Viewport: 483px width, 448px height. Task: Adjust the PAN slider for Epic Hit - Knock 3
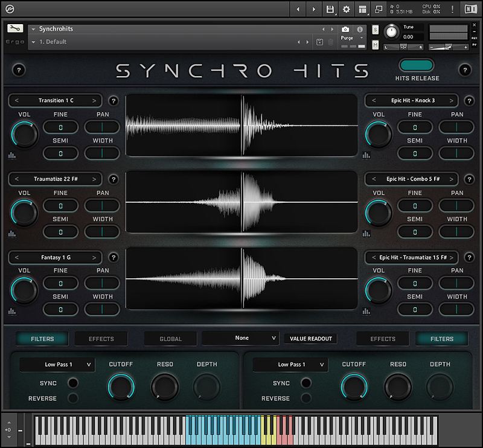click(456, 127)
